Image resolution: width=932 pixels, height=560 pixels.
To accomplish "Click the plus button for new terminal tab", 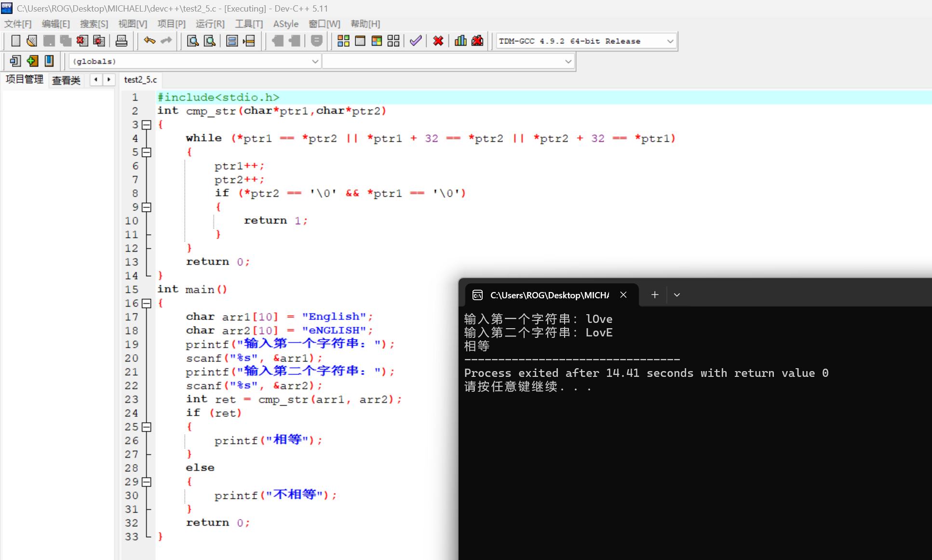I will 654,295.
